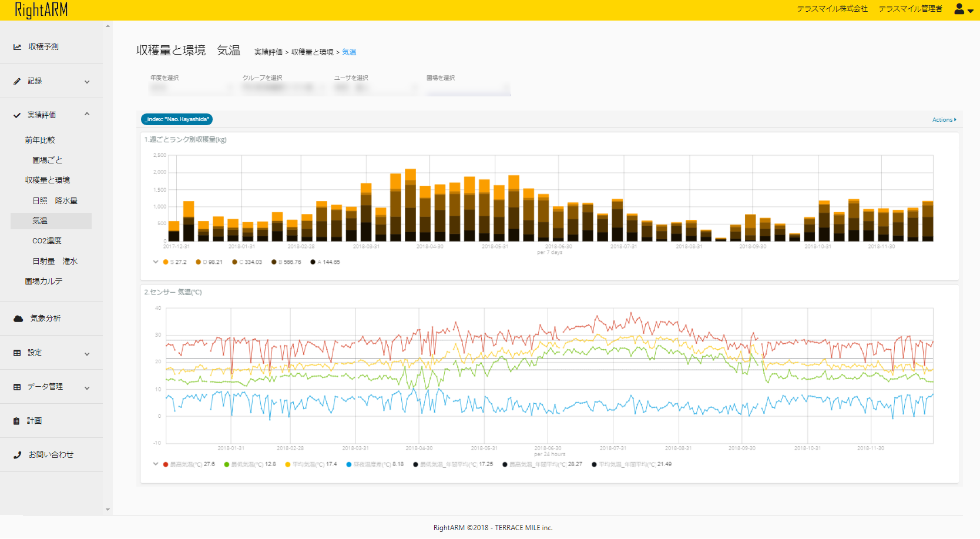Open 圃場カルテ in the sidebar
The height and width of the screenshot is (539, 980).
click(x=44, y=282)
